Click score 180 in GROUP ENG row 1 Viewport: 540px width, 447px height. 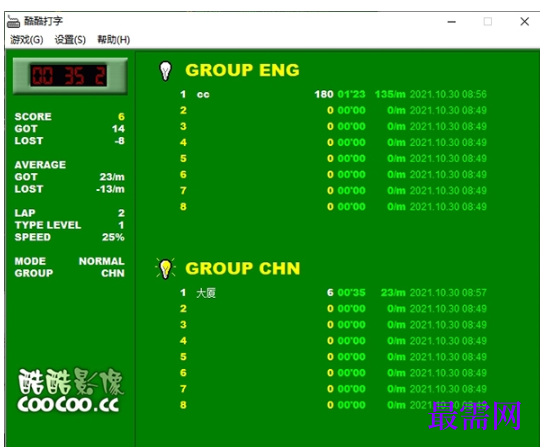point(324,94)
